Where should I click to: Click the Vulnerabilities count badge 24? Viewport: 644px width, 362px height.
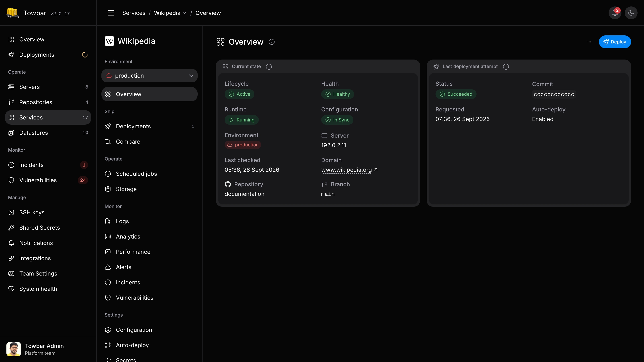tap(83, 180)
